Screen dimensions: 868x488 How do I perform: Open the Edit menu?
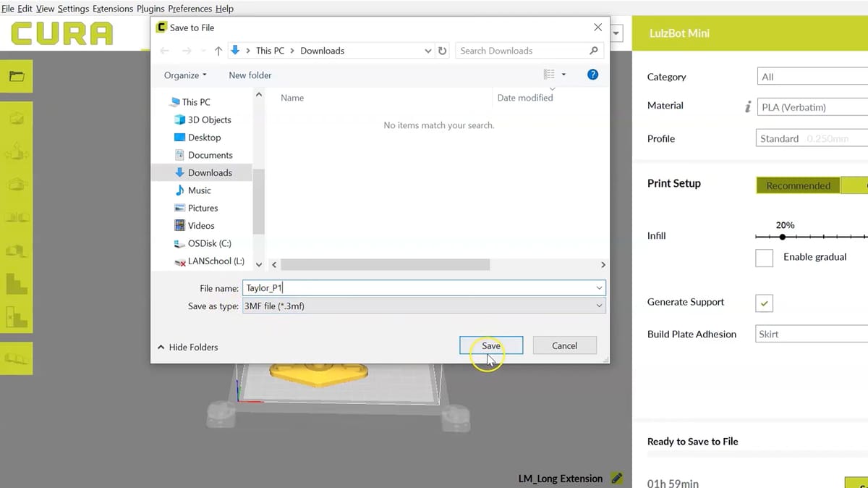point(25,9)
